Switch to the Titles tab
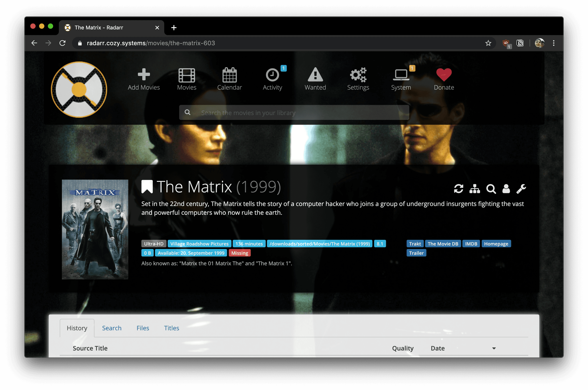The image size is (588, 390). pos(171,328)
